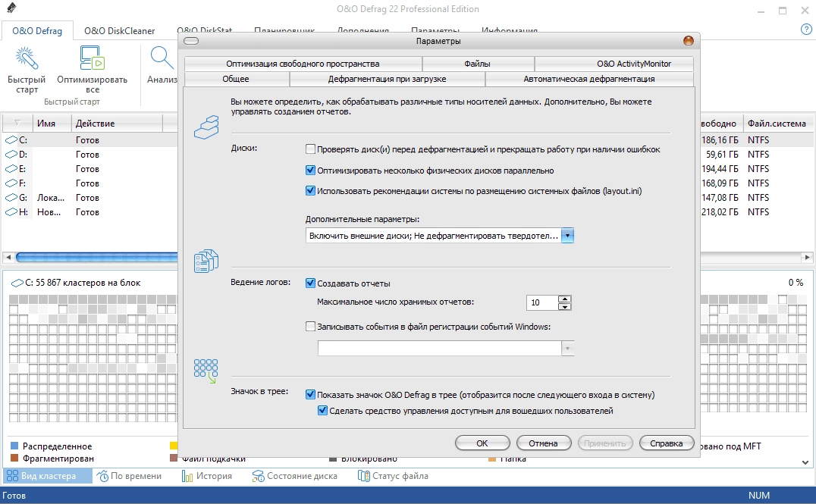This screenshot has width=816, height=504.
Task: Click the red round close button of Параметры
Action: tap(688, 41)
